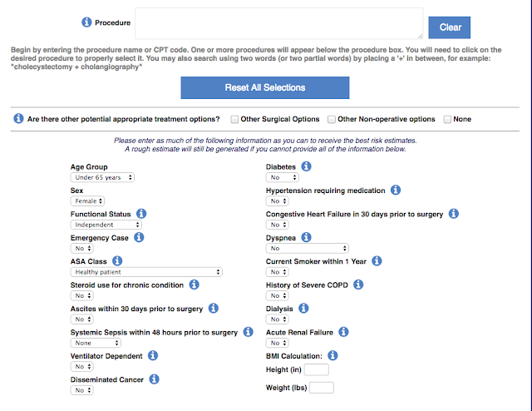532x411 pixels.
Task: Open the Age Group dropdown
Action: coord(103,178)
